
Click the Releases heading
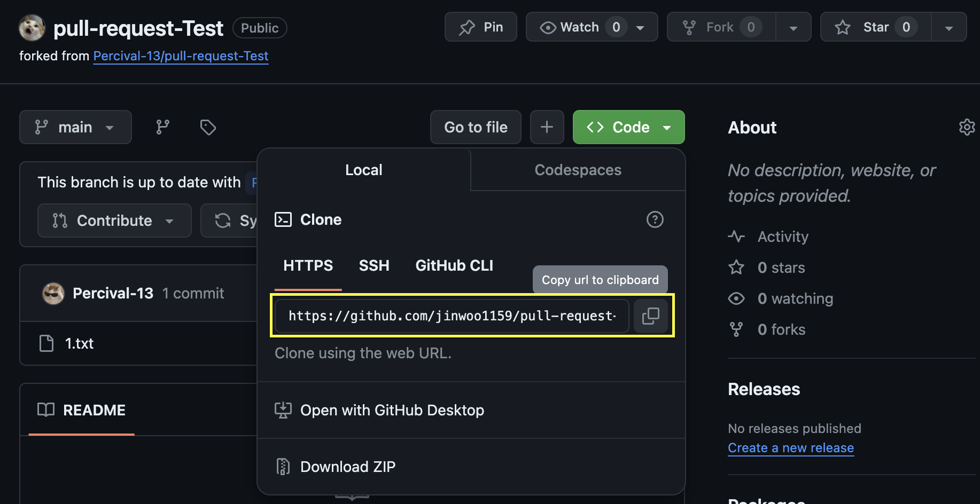[764, 389]
